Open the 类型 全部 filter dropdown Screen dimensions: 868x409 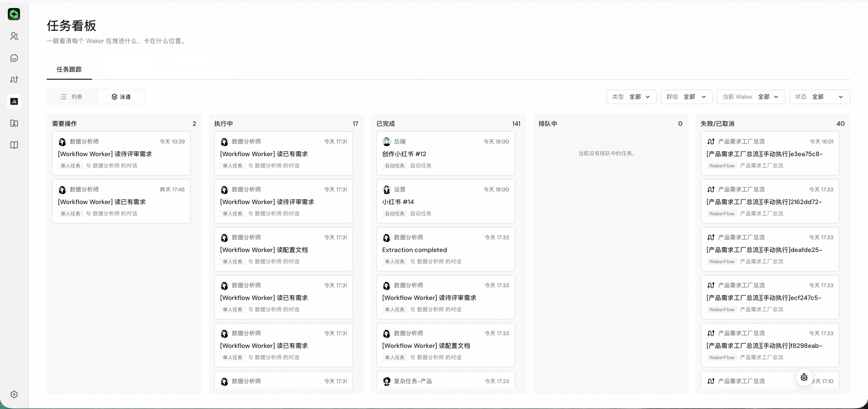click(631, 97)
